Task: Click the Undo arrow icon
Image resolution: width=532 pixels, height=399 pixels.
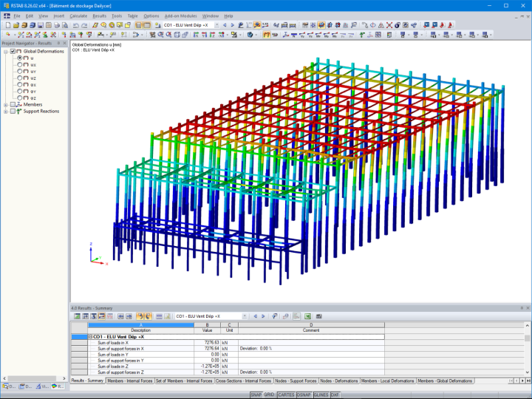Action: pos(76,25)
